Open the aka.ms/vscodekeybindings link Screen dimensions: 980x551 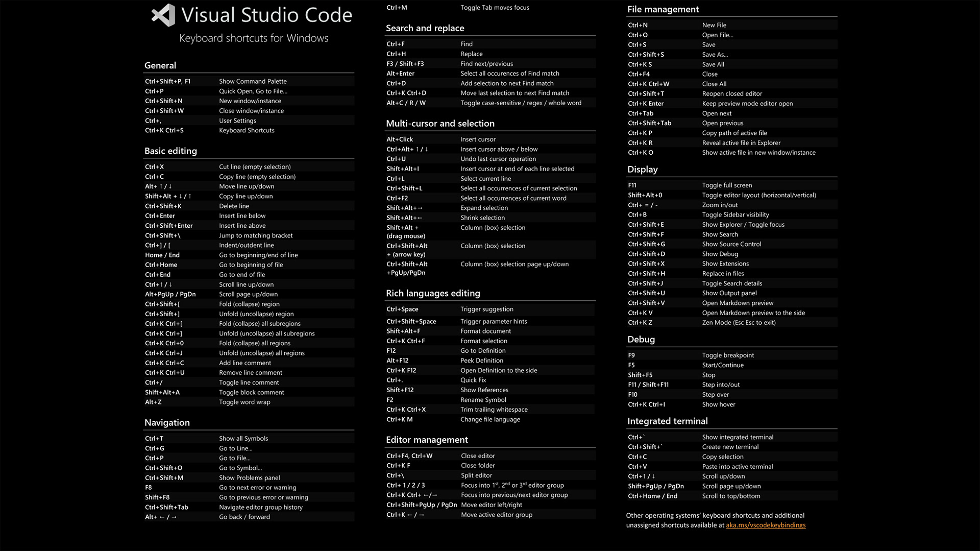pyautogui.click(x=766, y=525)
